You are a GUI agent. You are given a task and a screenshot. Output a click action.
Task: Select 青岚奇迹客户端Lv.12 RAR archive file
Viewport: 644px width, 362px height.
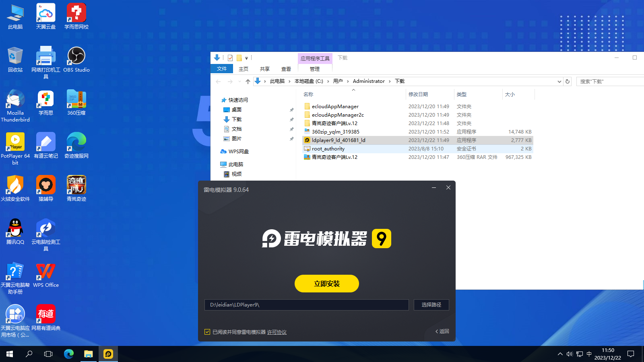[x=334, y=157]
